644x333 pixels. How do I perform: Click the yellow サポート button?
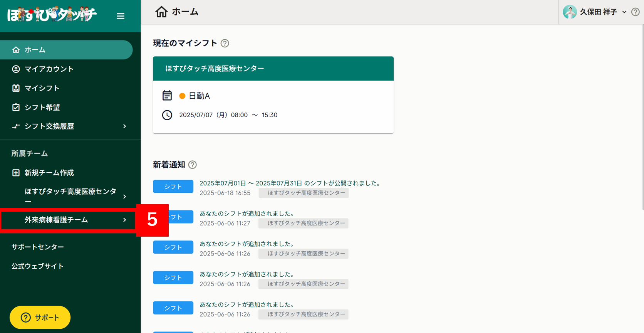click(x=40, y=318)
